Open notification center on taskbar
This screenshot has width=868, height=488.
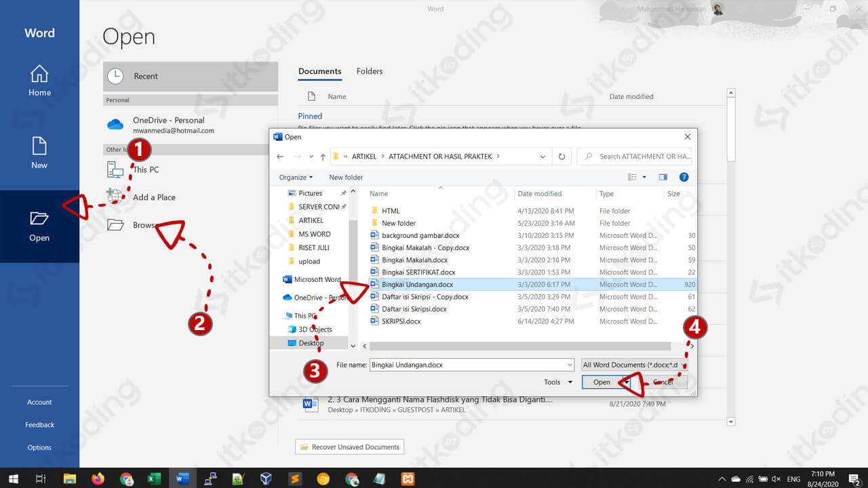click(854, 479)
